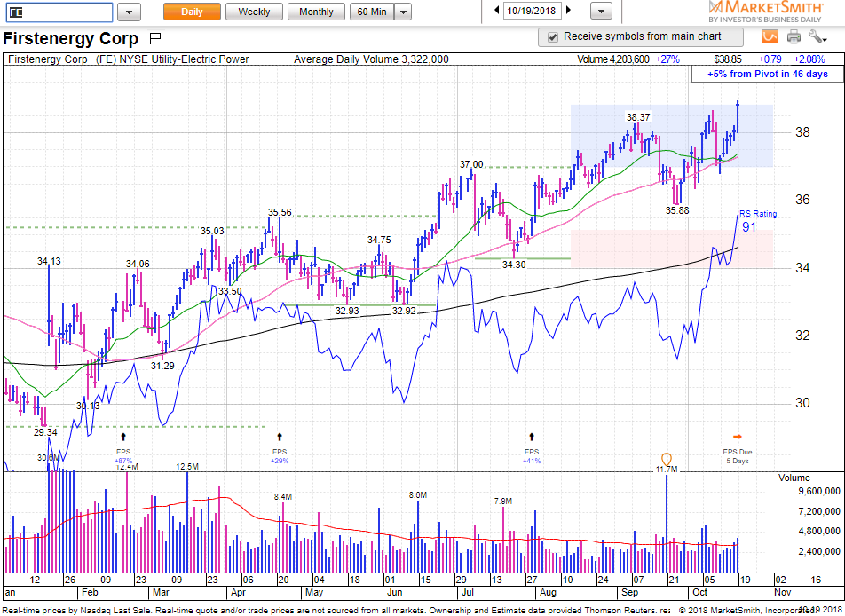
Task: Click the 34.30 low price label
Action: point(514,265)
